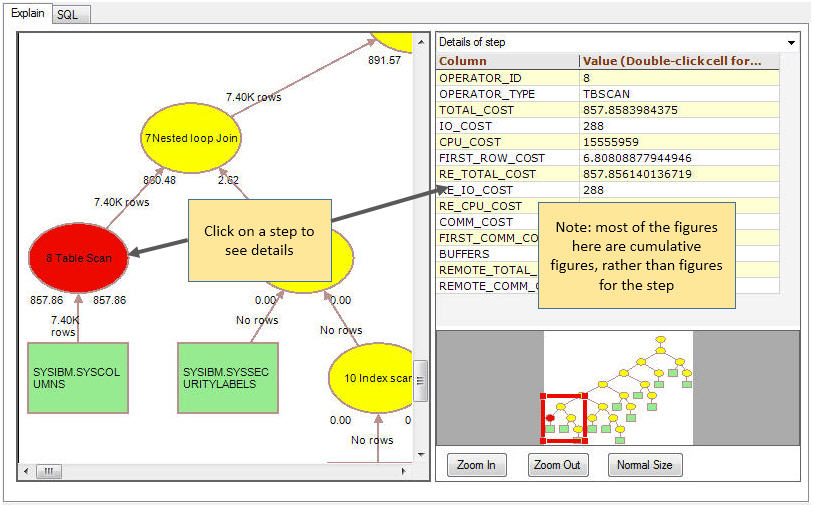Click the 860.48 cost label
814x505 pixels.
click(x=159, y=180)
